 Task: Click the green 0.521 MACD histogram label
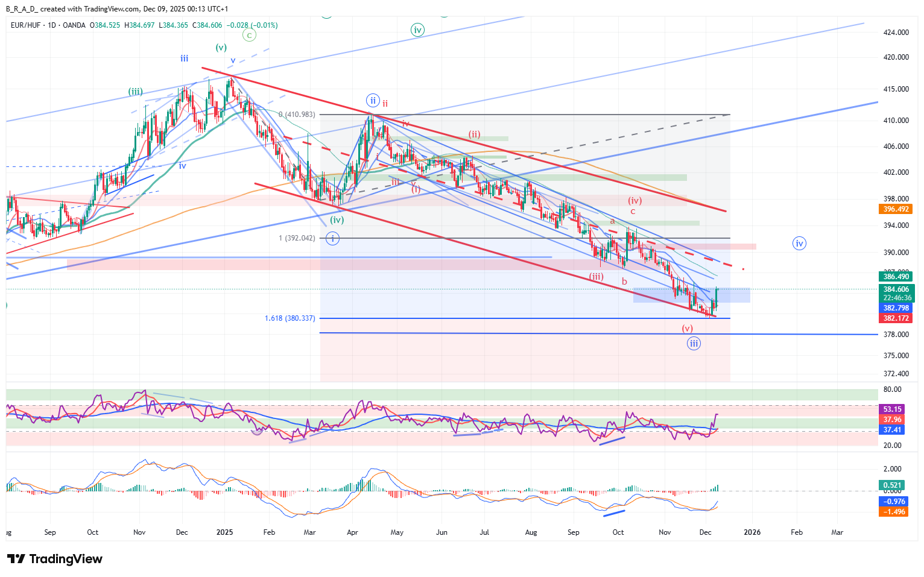coord(892,485)
